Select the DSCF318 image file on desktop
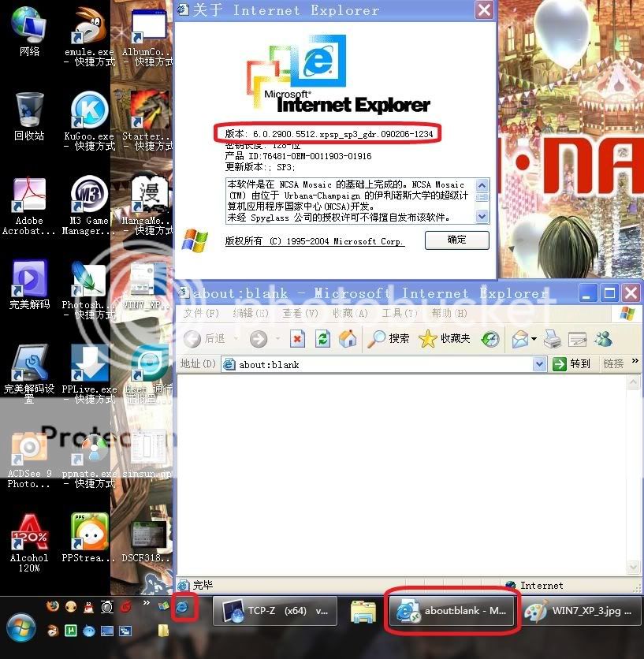 [x=148, y=542]
